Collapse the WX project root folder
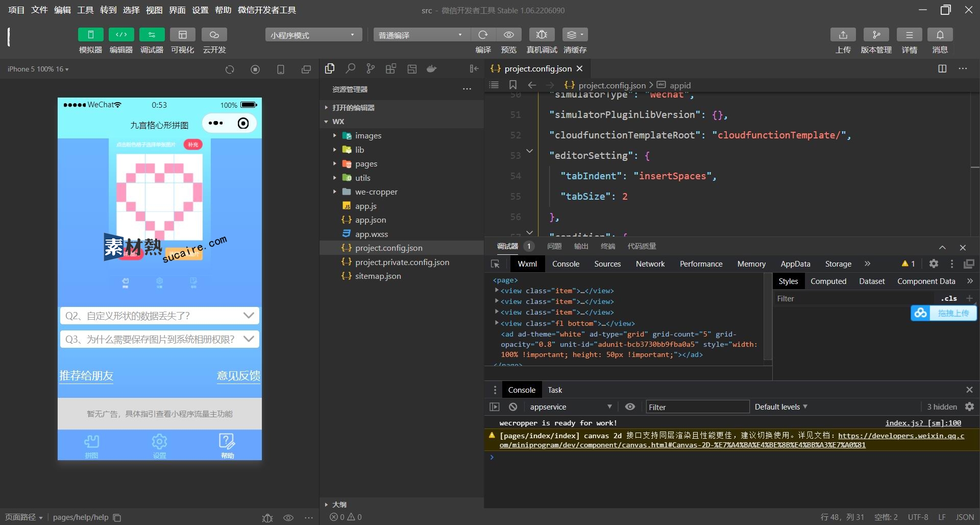Image resolution: width=980 pixels, height=525 pixels. (338, 122)
